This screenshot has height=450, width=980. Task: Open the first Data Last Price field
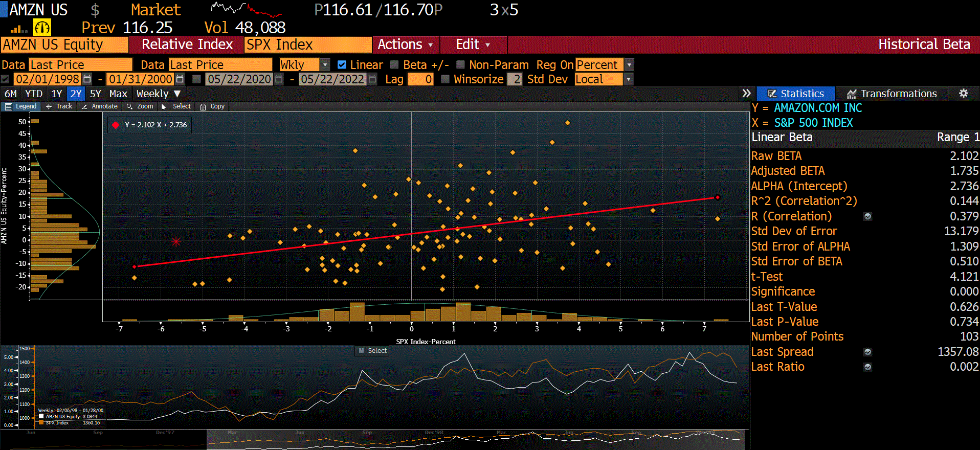80,65
